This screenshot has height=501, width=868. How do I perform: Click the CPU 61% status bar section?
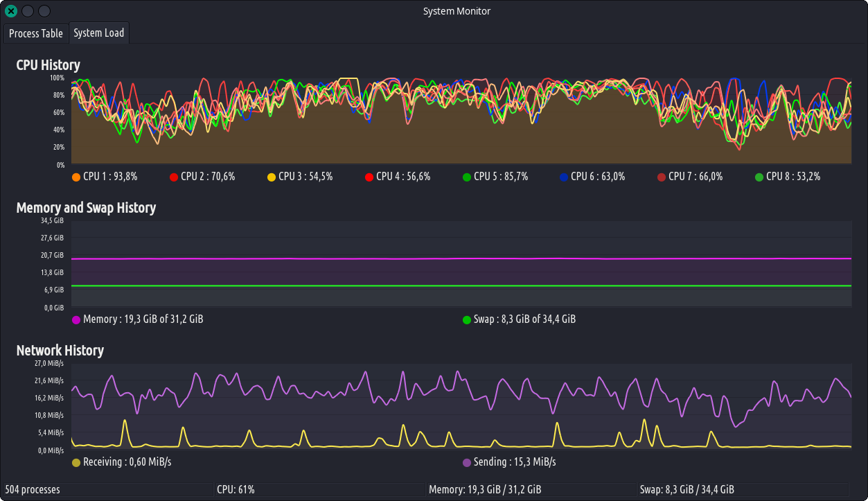pyautogui.click(x=319, y=490)
